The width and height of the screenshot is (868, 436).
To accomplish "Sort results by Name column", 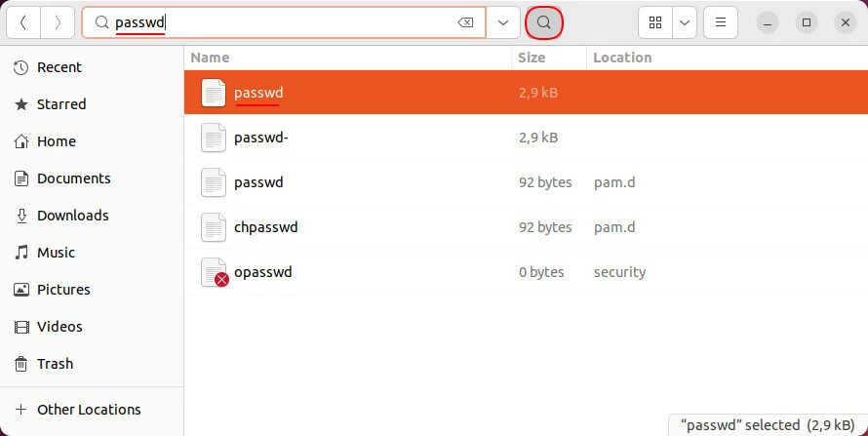I will coord(211,58).
